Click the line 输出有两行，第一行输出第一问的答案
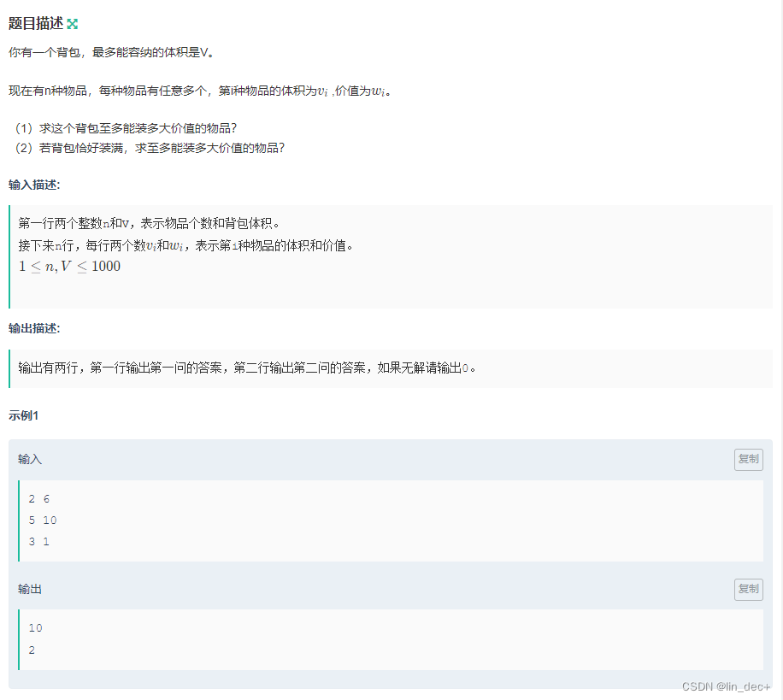The height and width of the screenshot is (700, 783). click(x=247, y=368)
